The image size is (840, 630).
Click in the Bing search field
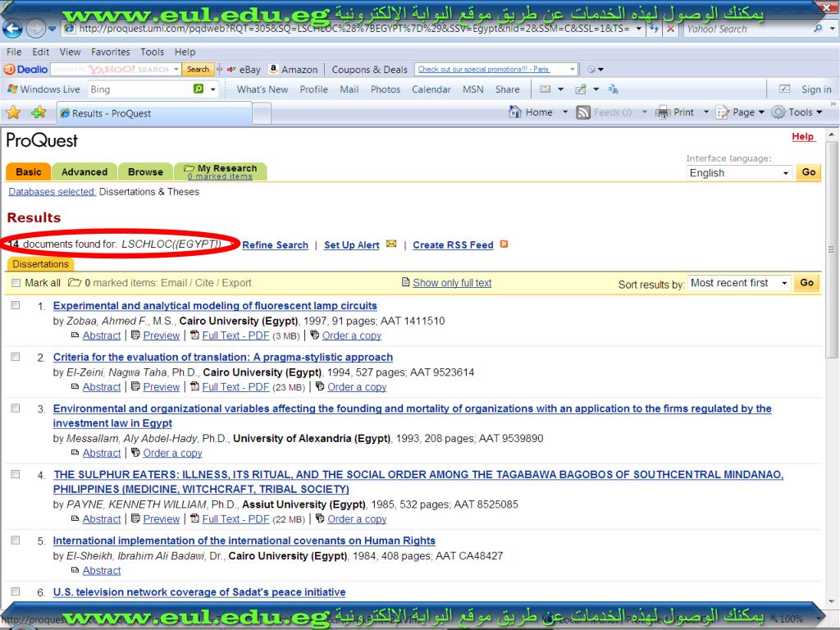click(x=140, y=89)
